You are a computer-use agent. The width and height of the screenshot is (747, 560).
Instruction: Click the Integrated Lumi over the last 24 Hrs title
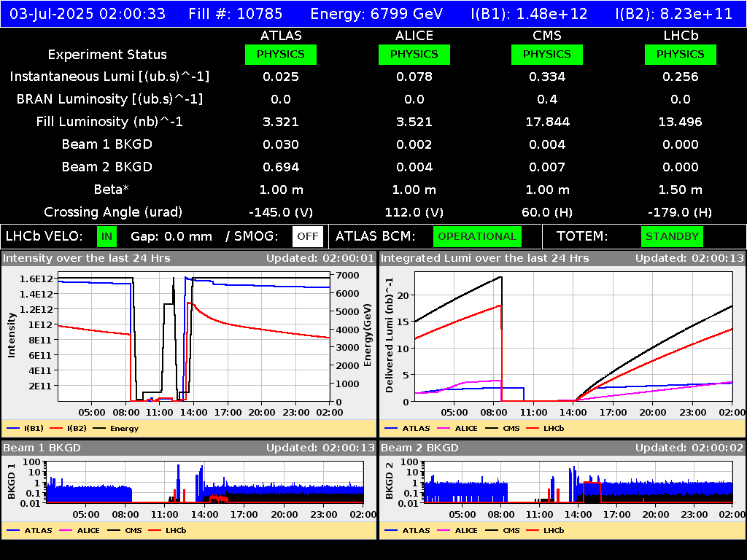point(485,258)
